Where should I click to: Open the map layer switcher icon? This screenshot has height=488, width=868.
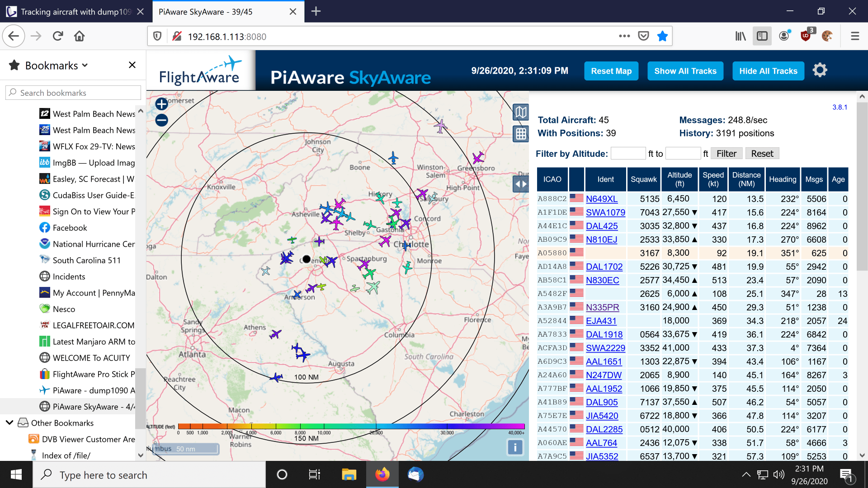pos(521,112)
